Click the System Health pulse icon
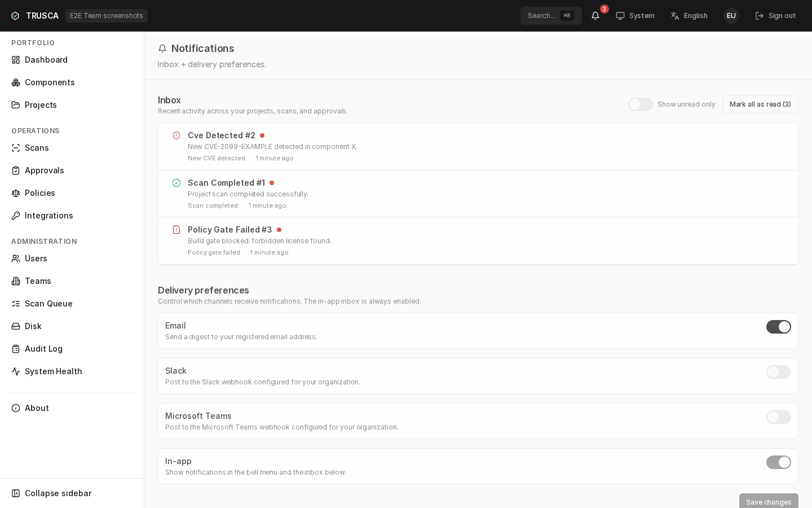Screen dimensions: 812x508 16,371
